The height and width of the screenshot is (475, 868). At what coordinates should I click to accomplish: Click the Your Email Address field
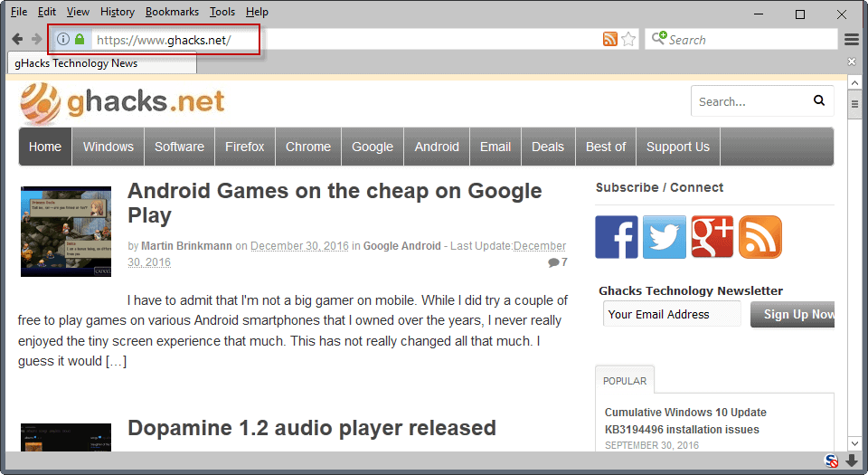672,315
